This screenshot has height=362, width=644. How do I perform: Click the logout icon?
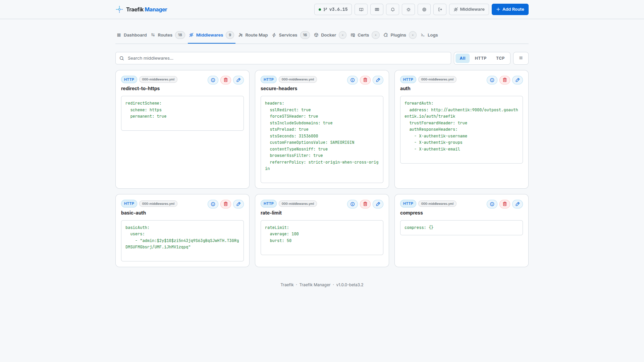(x=440, y=9)
